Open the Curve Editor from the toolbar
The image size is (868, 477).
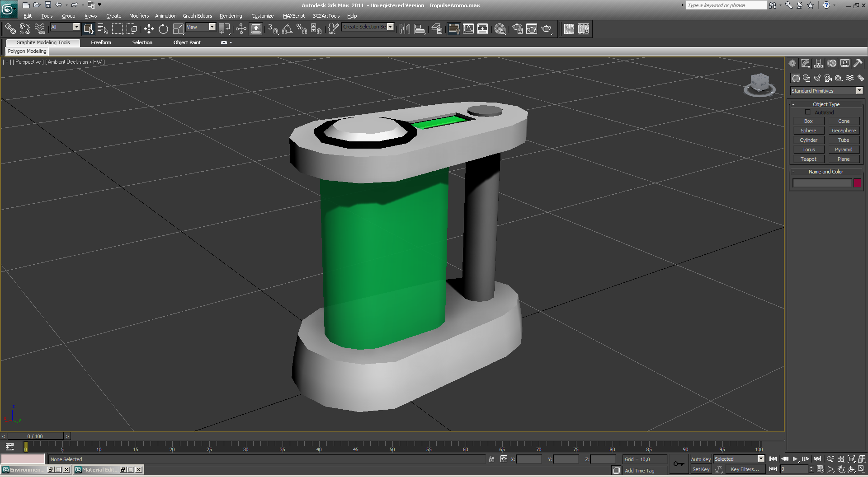[468, 29]
